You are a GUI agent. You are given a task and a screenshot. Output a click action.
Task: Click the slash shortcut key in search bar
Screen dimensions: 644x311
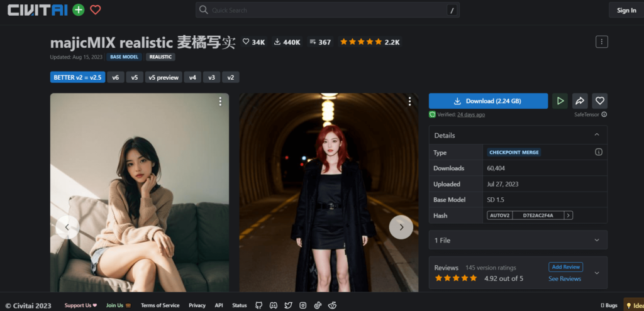(452, 10)
